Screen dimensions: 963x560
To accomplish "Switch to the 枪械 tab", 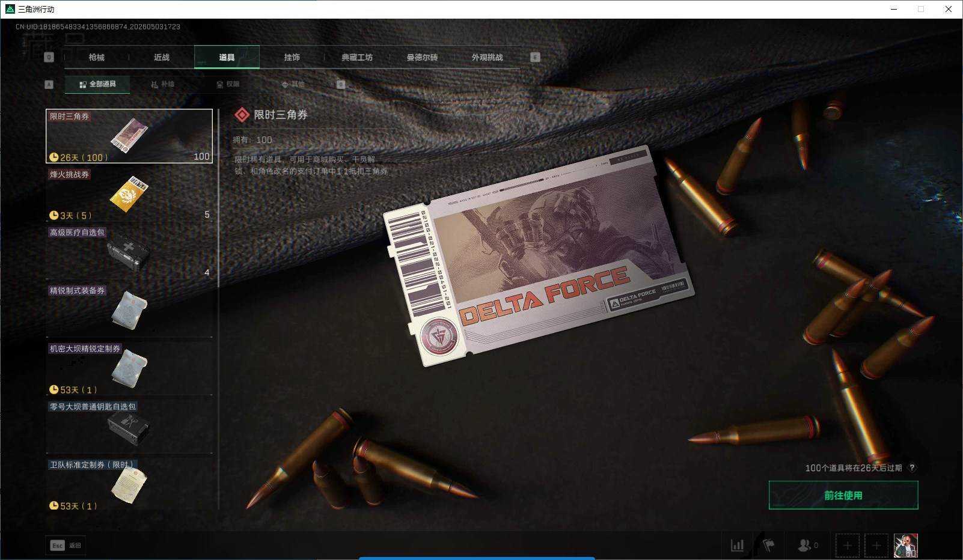I will point(96,57).
